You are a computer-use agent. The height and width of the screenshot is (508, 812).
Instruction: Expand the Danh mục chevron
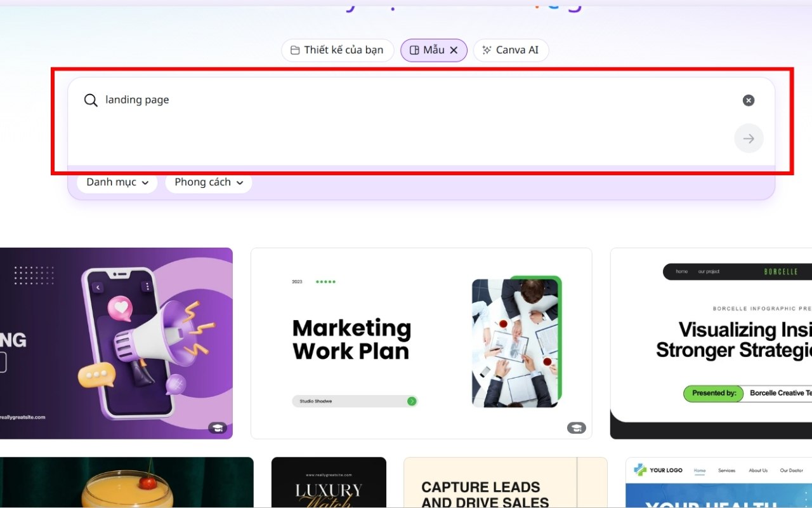[147, 183]
